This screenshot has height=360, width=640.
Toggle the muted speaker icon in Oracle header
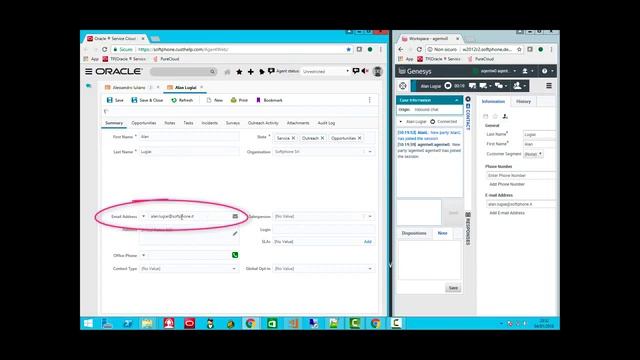[365, 71]
